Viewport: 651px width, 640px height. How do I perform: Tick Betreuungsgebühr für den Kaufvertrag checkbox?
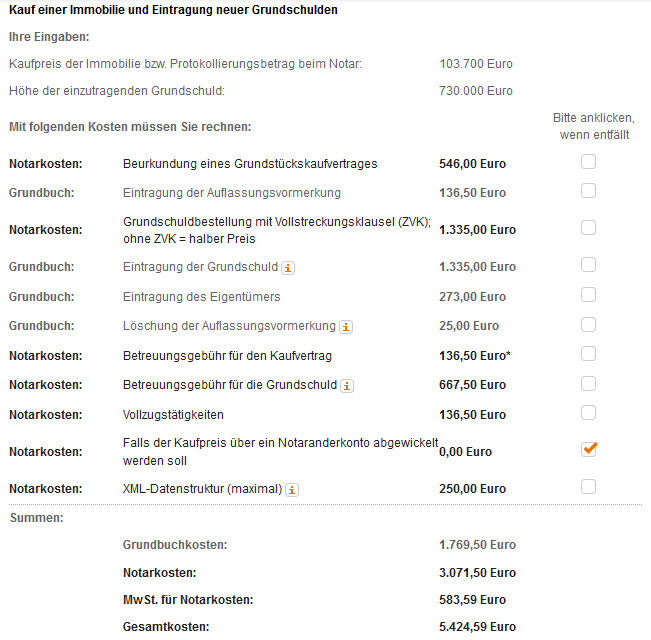589,354
